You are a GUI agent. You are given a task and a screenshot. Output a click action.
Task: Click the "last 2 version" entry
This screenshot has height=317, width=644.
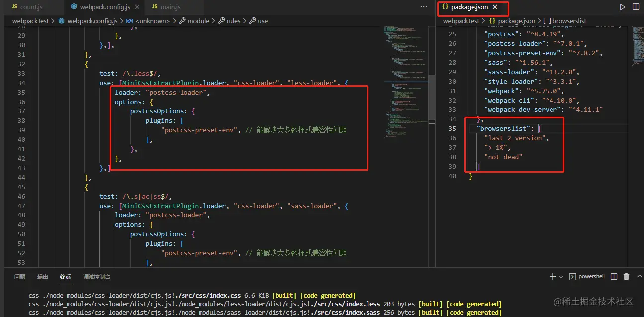(515, 138)
